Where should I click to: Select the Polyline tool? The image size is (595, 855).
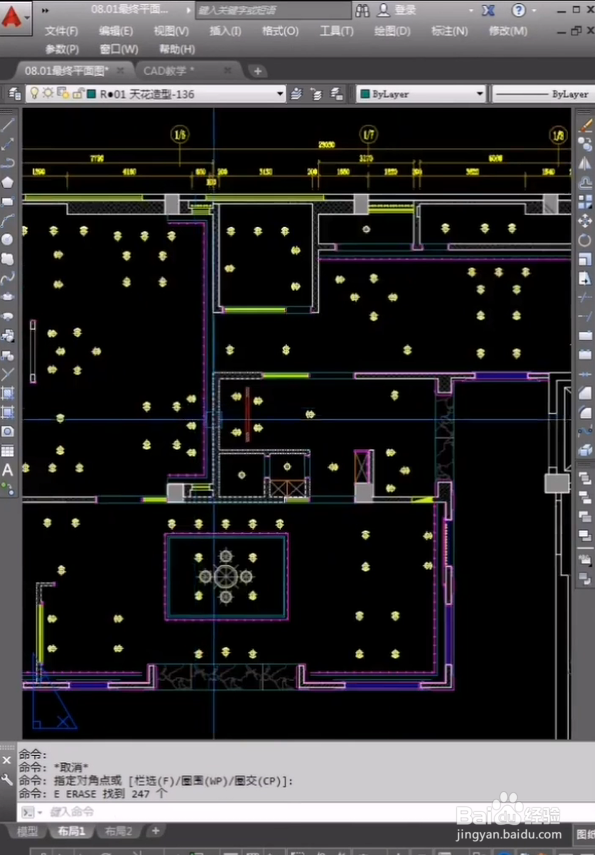point(8,163)
